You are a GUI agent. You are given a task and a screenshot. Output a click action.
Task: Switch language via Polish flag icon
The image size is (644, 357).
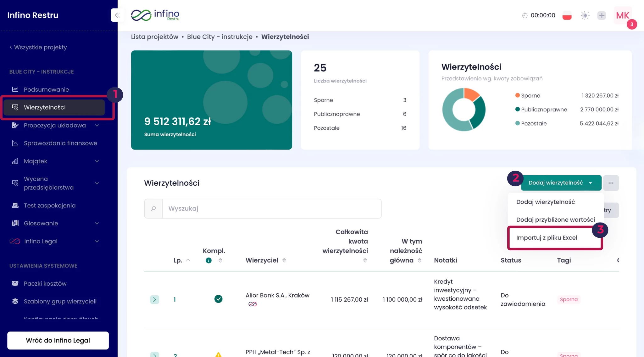point(567,15)
